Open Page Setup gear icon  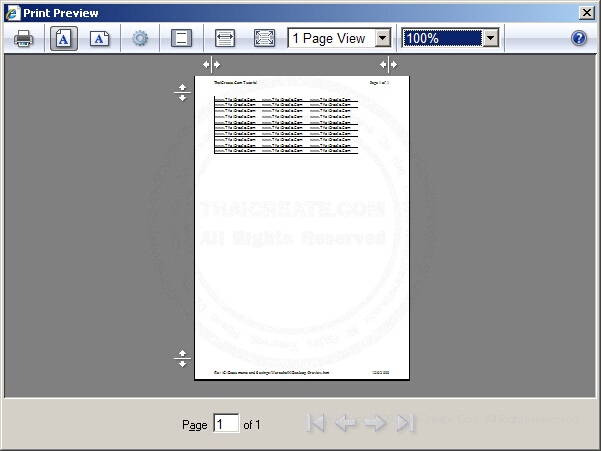(140, 39)
